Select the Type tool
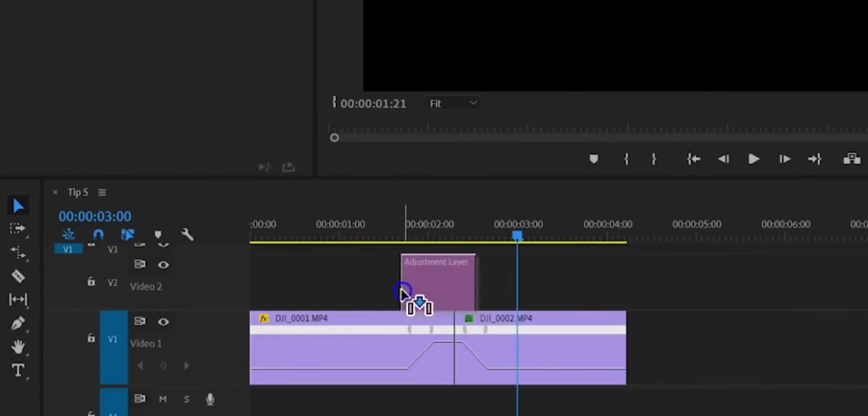The width and height of the screenshot is (868, 416). tap(17, 370)
